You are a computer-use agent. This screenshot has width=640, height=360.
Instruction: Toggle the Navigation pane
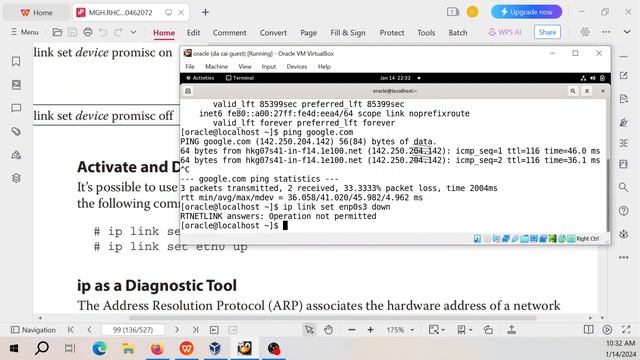coord(33,330)
